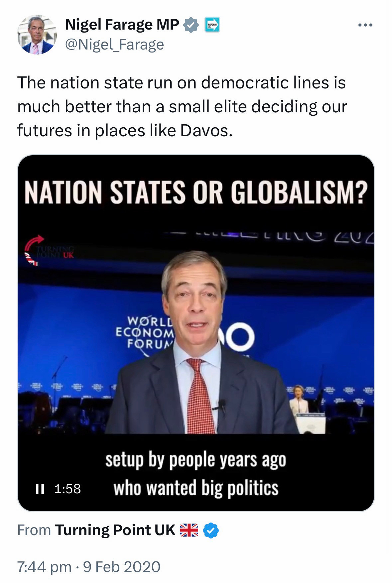Click the 1:58 video time remaining

[67, 489]
